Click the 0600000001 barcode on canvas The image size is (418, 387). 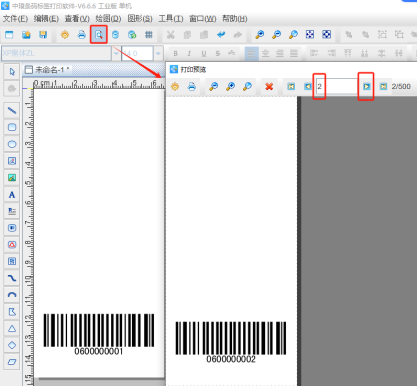99,335
